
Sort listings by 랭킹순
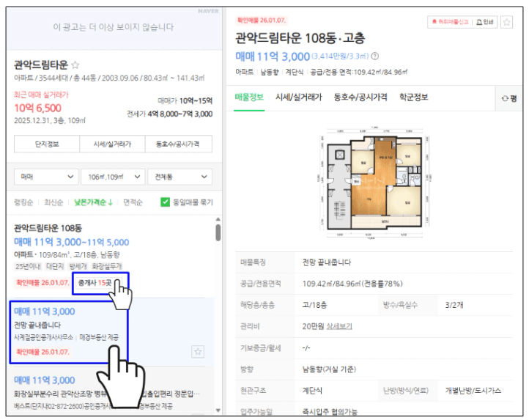point(23,202)
